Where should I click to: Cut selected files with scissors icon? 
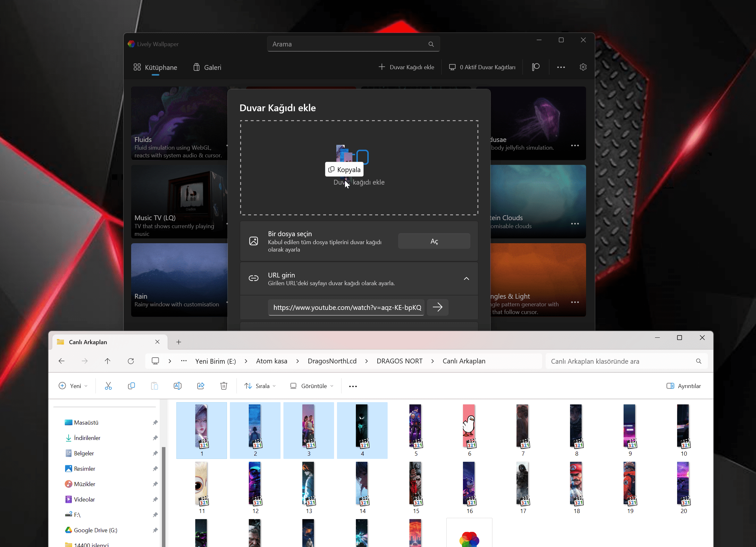pyautogui.click(x=108, y=386)
